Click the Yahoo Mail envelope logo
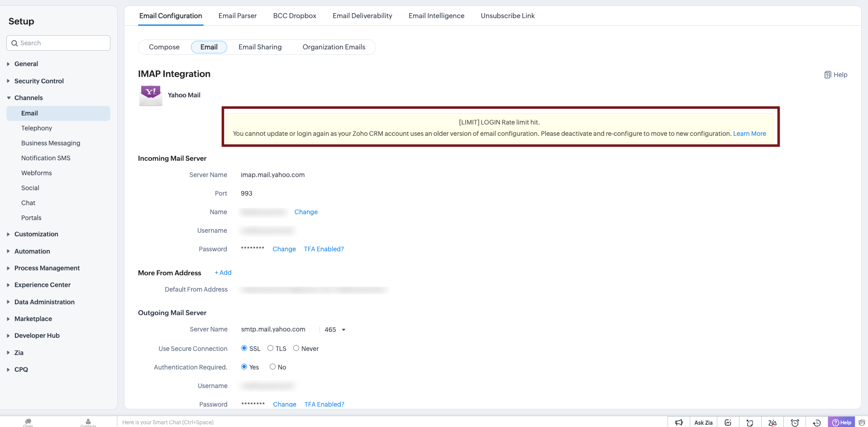 click(151, 96)
